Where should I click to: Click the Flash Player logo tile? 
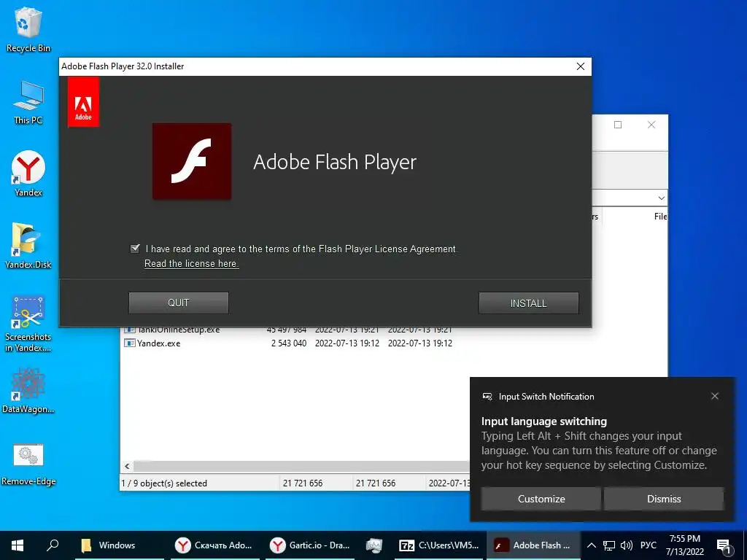click(192, 161)
